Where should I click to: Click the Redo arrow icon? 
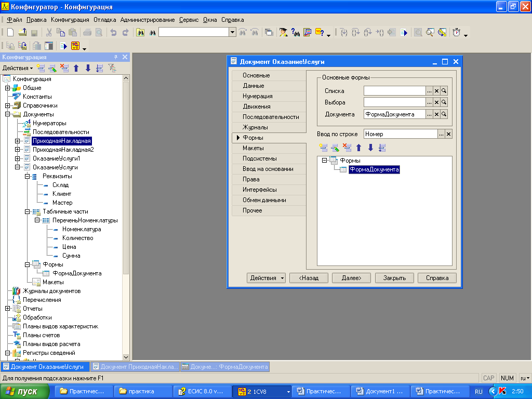(125, 32)
